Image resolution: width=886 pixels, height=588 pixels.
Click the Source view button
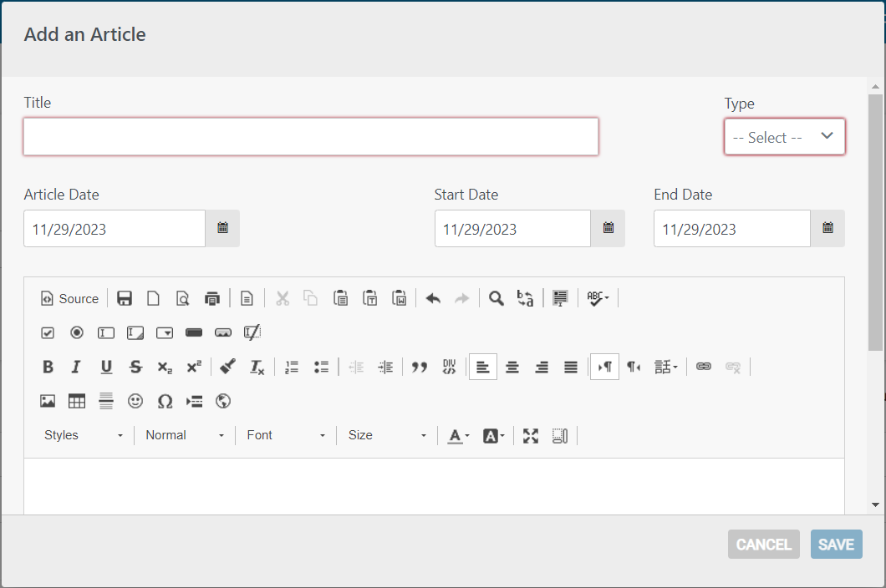pyautogui.click(x=70, y=298)
